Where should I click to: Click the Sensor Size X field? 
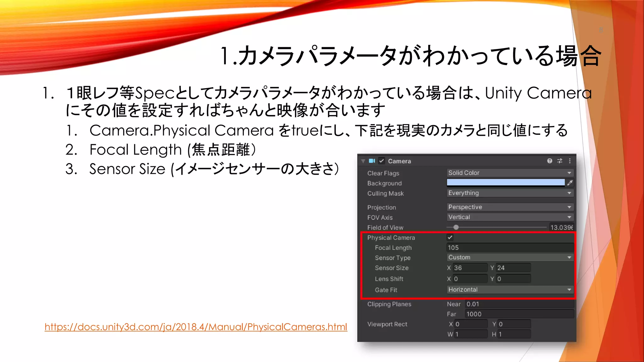pos(470,268)
